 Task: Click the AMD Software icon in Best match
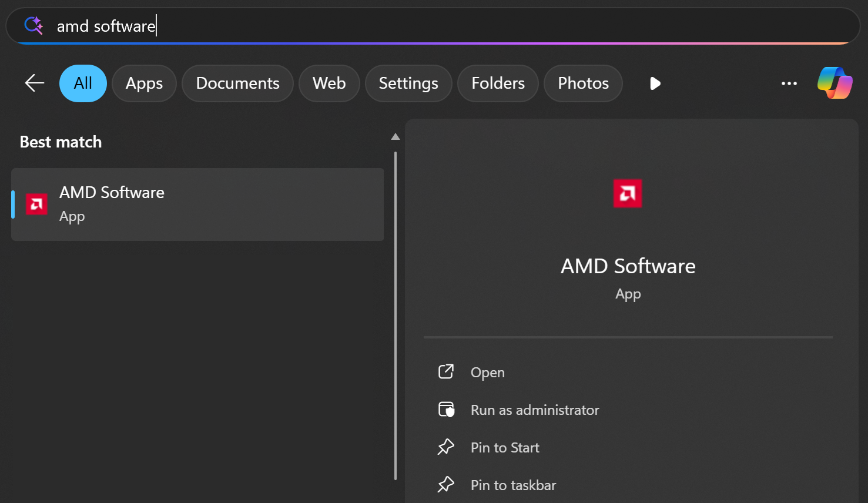(x=36, y=203)
